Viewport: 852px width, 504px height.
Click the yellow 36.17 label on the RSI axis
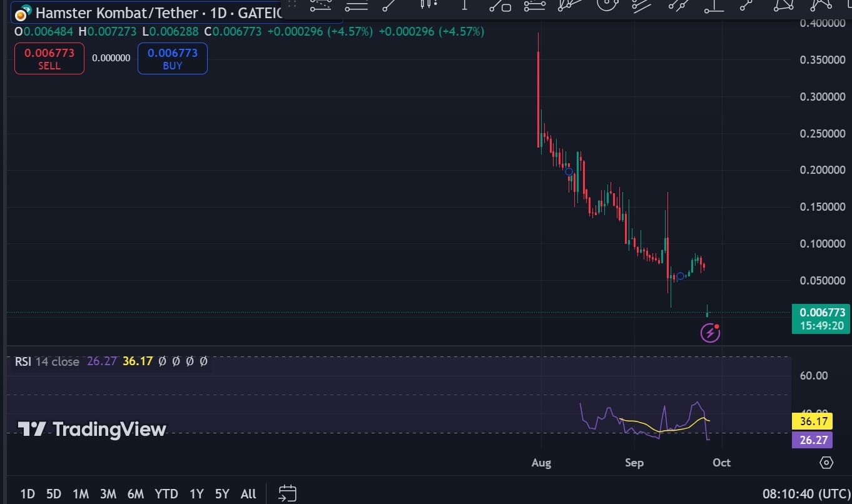pos(812,422)
